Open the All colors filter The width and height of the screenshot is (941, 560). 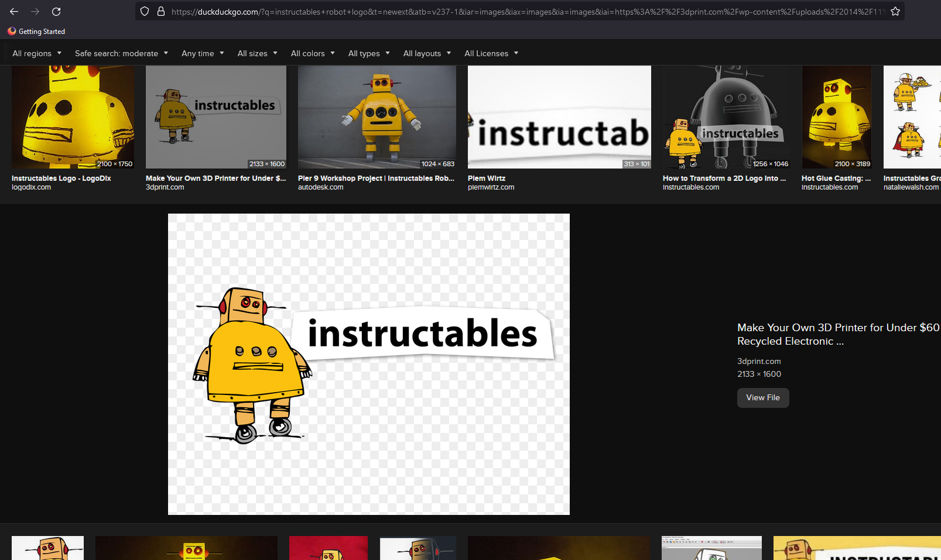pos(313,53)
